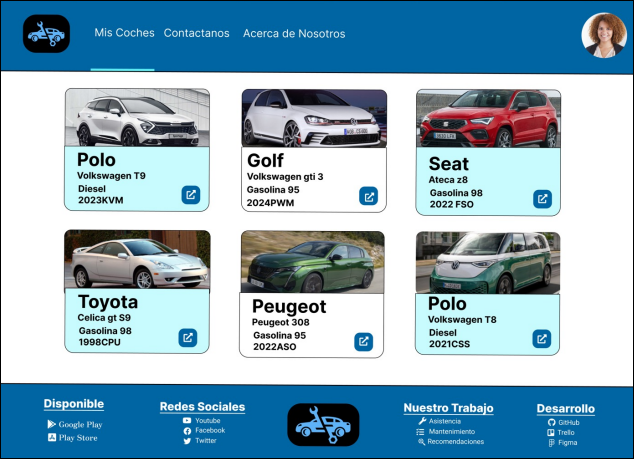Click the white Golf GTI photo
Image resolution: width=634 pixels, height=459 pixels.
(314, 118)
